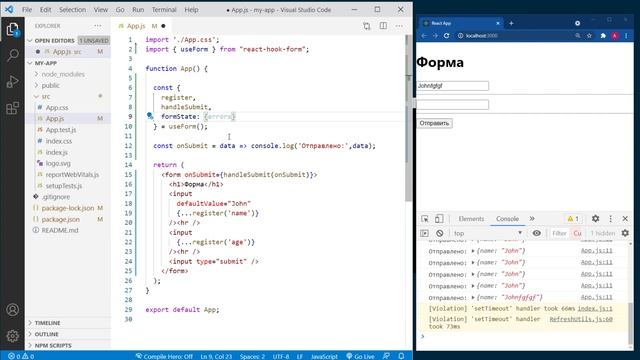Open the Selection menu

pyautogui.click(x=72, y=9)
